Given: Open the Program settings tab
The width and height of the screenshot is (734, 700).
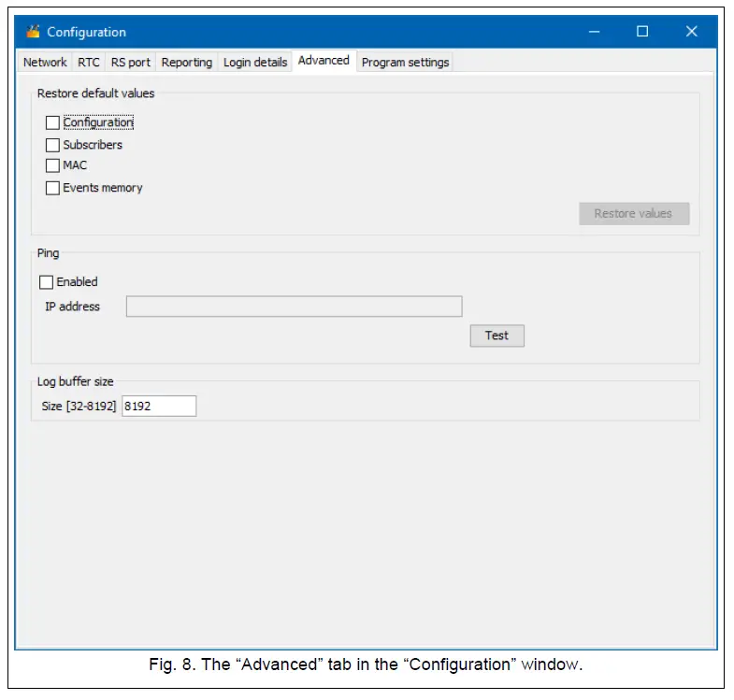Looking at the screenshot, I should click(x=405, y=63).
